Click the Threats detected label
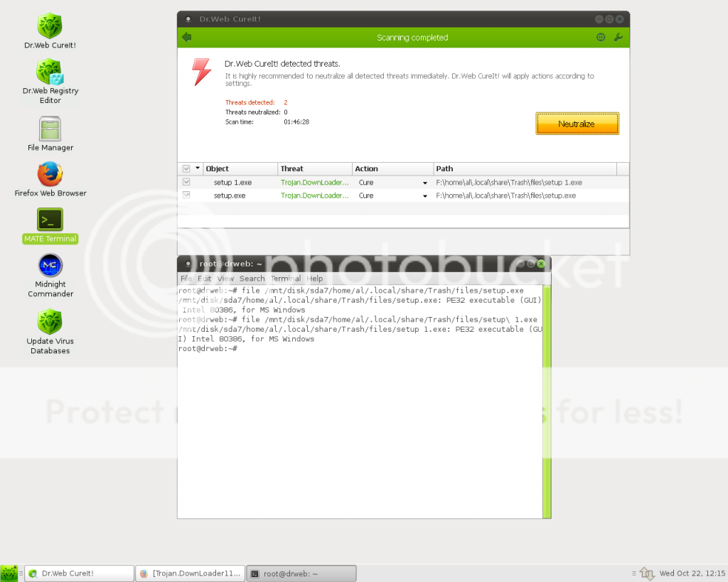728x582 pixels. pyautogui.click(x=250, y=102)
